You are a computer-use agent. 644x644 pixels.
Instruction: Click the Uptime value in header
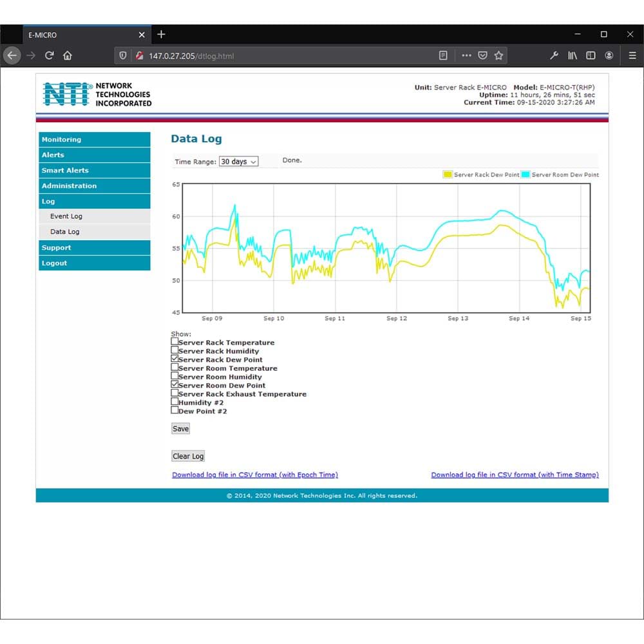click(x=553, y=95)
